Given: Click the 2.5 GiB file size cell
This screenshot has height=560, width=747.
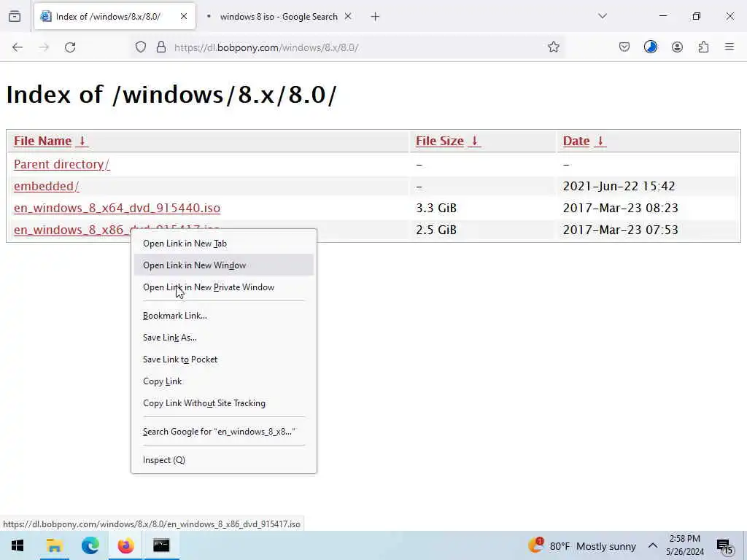Looking at the screenshot, I should (x=436, y=230).
